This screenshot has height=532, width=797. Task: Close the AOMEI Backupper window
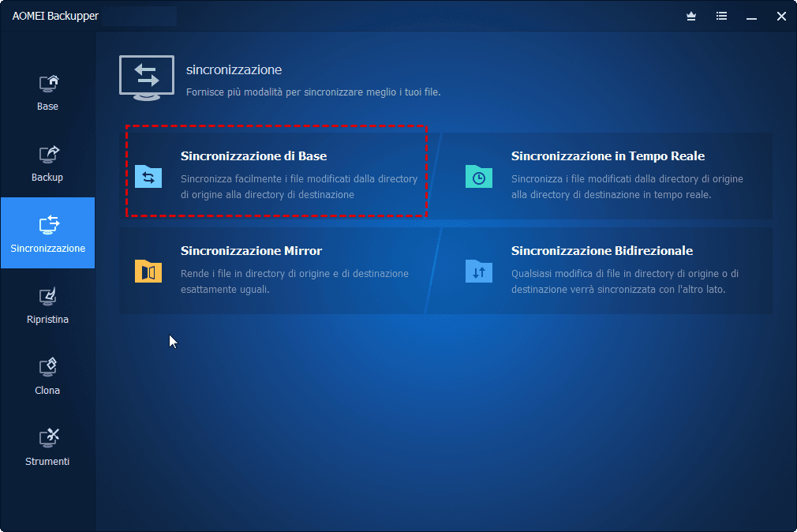(781, 17)
